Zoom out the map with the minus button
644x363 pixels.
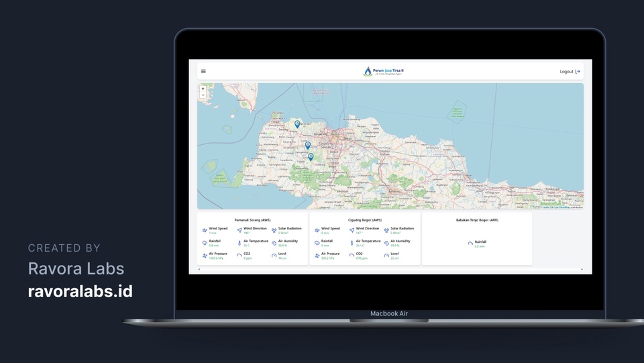(203, 95)
